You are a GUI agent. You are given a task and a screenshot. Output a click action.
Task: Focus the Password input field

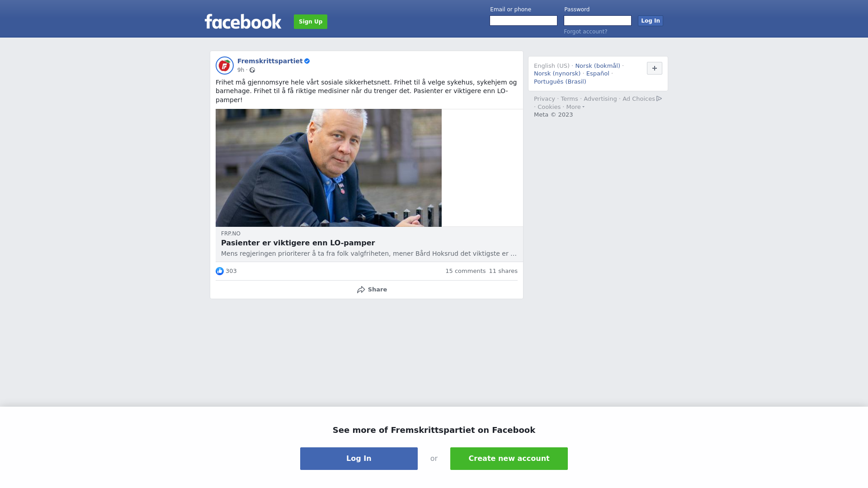[598, 21]
